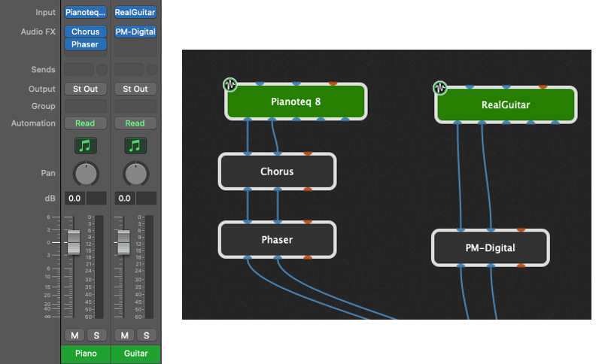
Task: Select the Chorus node in graph
Action: [x=277, y=171]
